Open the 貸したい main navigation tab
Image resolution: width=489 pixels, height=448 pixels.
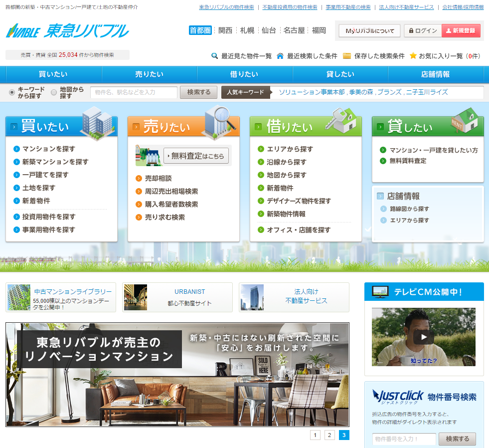tap(340, 74)
